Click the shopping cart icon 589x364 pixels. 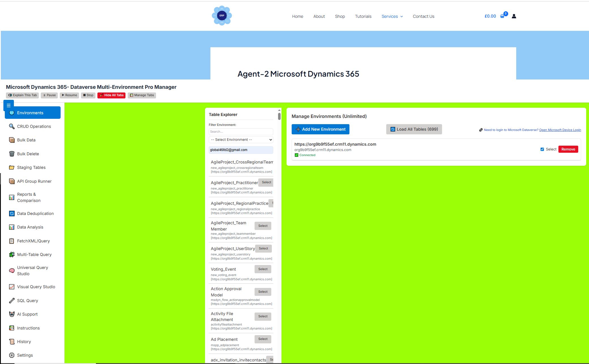502,16
